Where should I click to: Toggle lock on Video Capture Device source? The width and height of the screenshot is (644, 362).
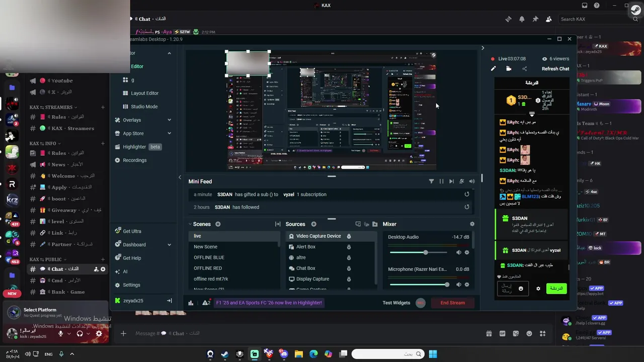click(349, 236)
